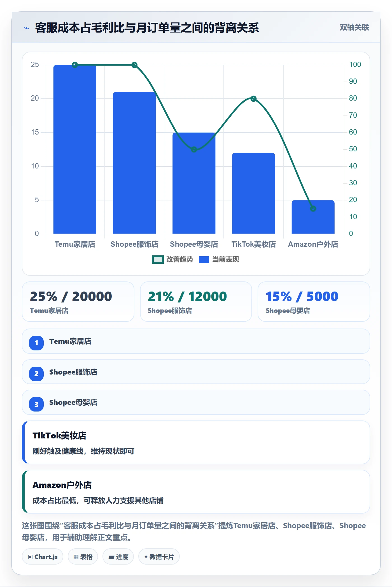Click the line point on Shopee母婴店 bar
The height and width of the screenshot is (587, 392).
point(194,149)
